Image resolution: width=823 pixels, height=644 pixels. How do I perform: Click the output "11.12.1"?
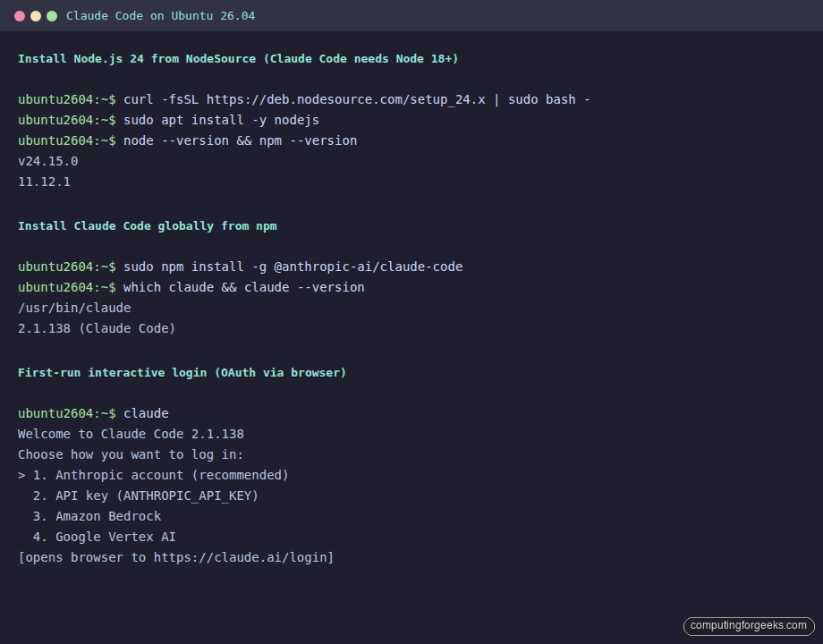tap(44, 182)
